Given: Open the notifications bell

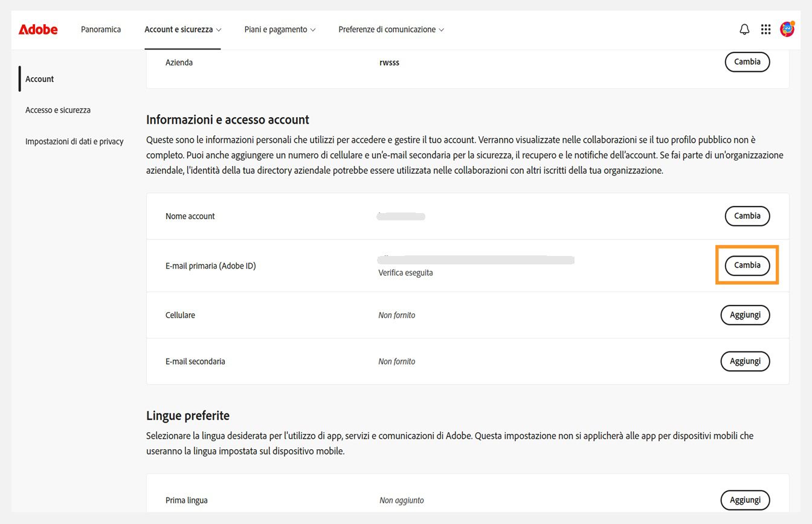Looking at the screenshot, I should point(744,29).
